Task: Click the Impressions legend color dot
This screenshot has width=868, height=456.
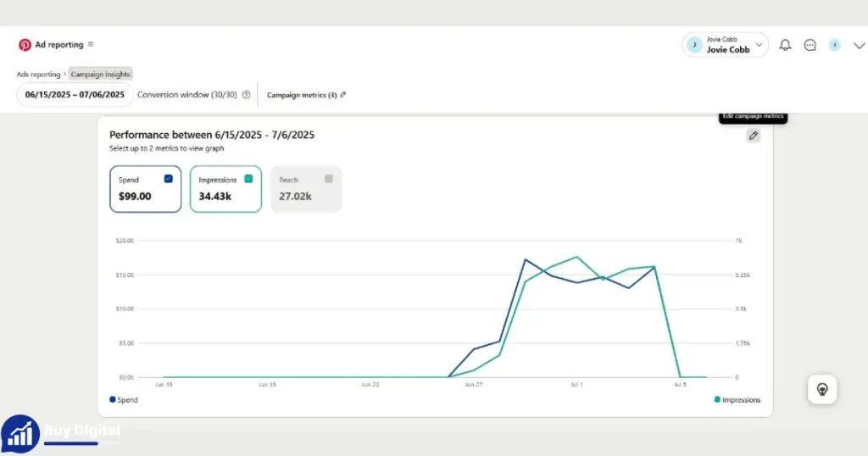Action: tap(717, 399)
